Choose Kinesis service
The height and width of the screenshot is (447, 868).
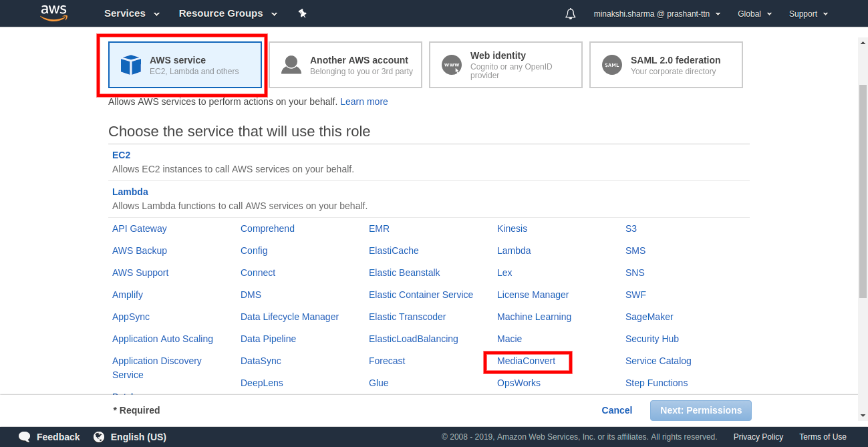click(x=512, y=229)
